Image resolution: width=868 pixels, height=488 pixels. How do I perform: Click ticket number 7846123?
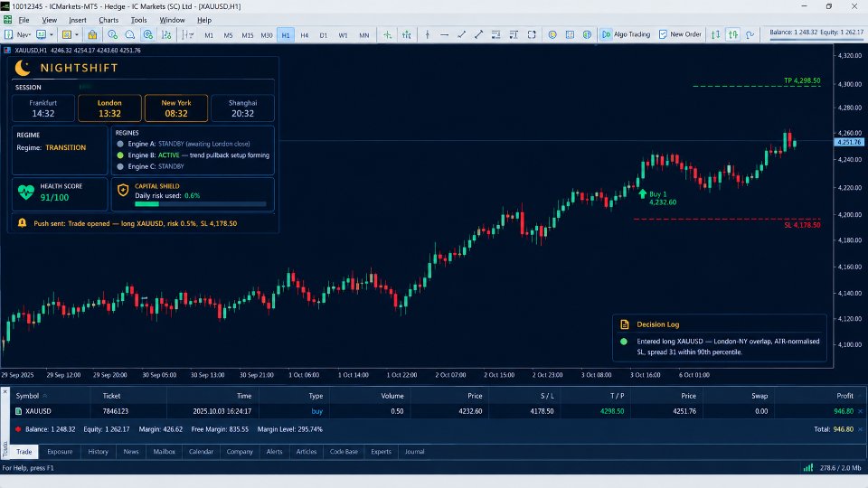coord(115,411)
